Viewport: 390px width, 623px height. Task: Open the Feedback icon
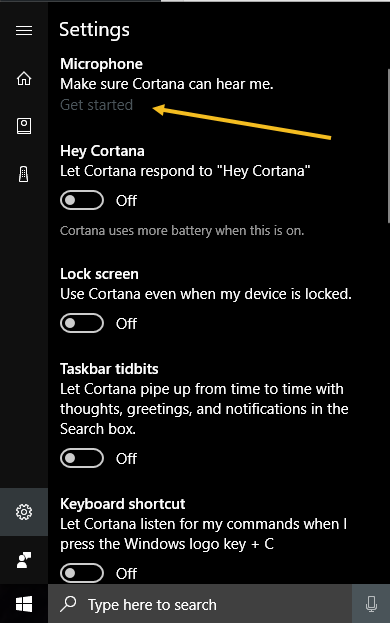(24, 560)
